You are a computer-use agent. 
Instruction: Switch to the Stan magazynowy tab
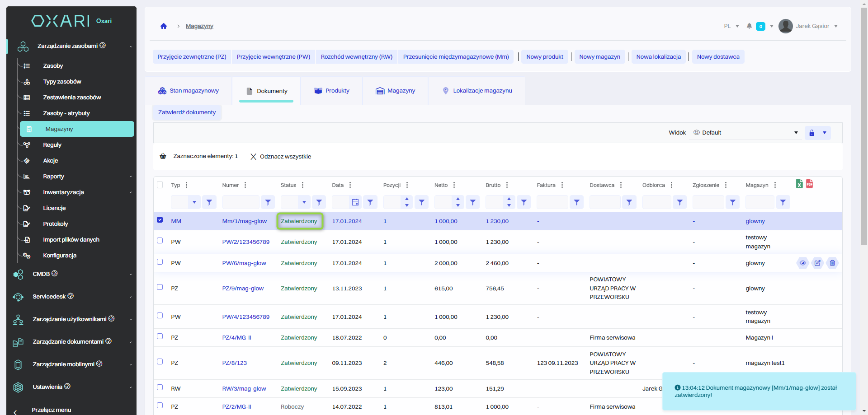[x=189, y=91]
